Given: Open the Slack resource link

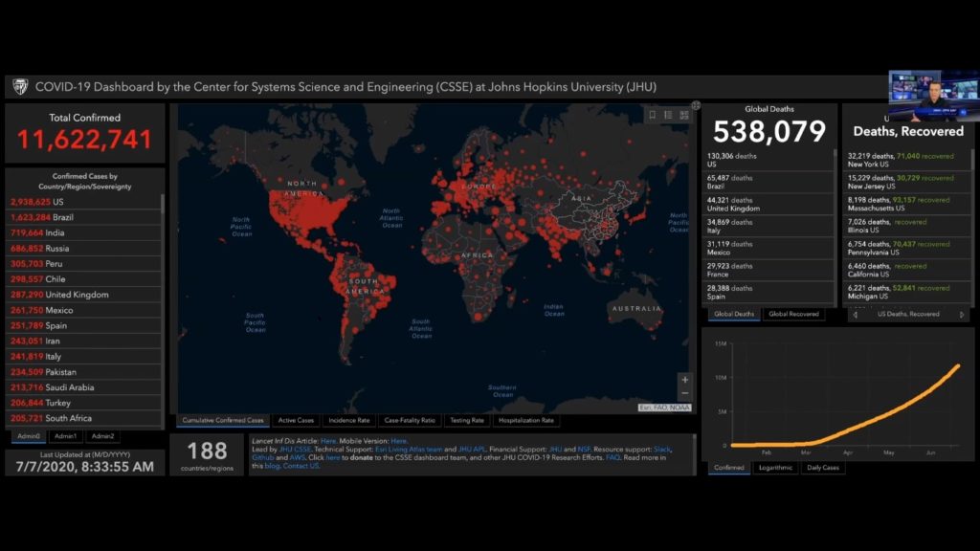Looking at the screenshot, I should click(x=662, y=450).
